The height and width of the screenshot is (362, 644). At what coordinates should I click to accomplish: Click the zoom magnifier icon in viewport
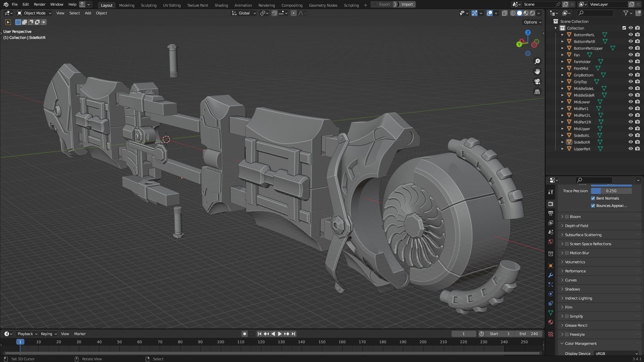tap(537, 61)
